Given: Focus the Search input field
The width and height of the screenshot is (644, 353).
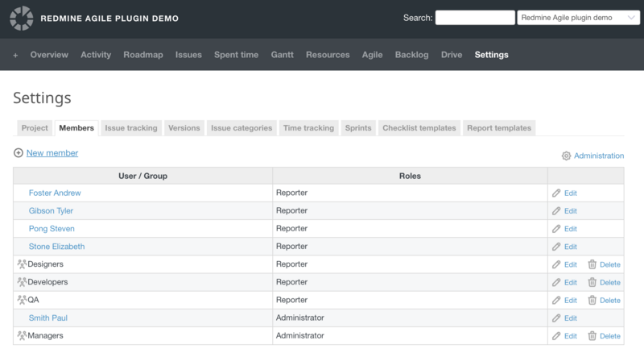Looking at the screenshot, I should (474, 18).
